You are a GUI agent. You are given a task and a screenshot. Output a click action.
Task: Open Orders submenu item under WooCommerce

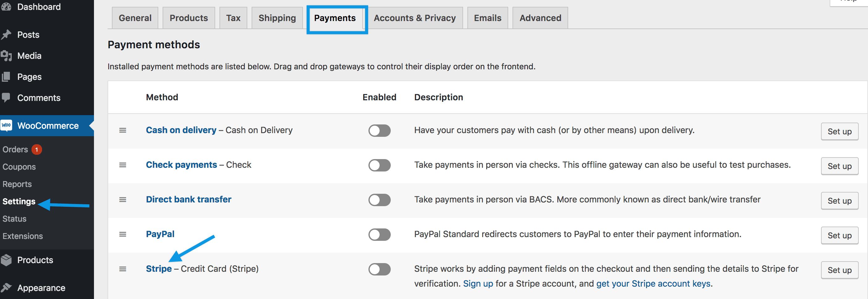(x=15, y=149)
